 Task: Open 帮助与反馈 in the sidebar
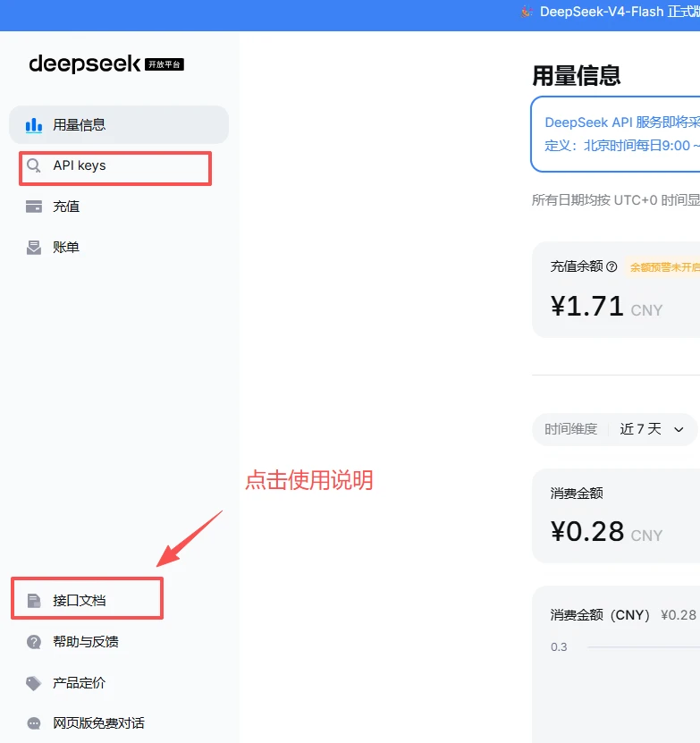[x=119, y=642]
